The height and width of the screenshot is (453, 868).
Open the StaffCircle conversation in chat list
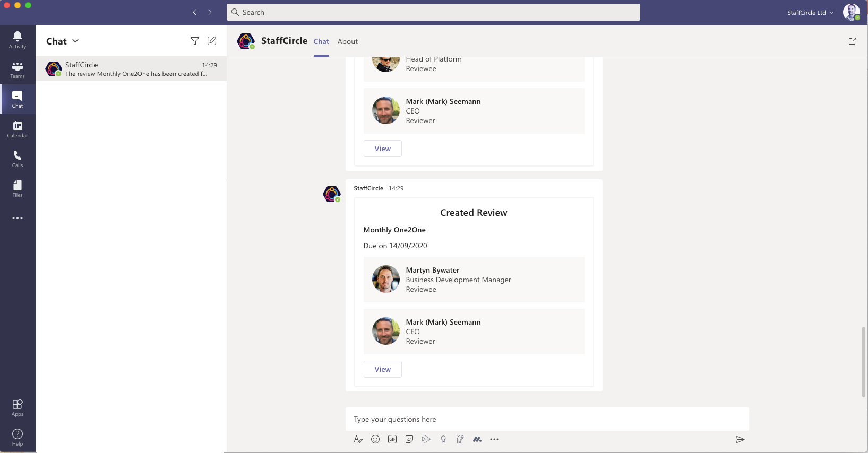(131, 69)
